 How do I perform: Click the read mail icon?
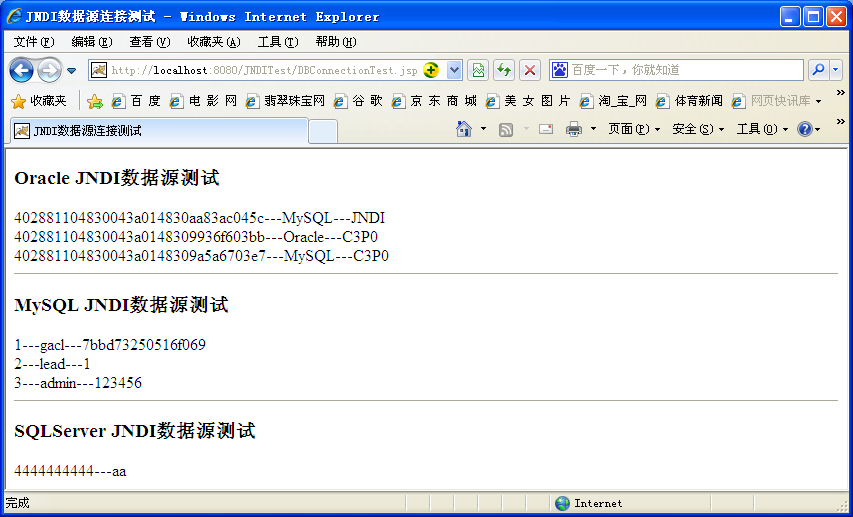click(546, 129)
